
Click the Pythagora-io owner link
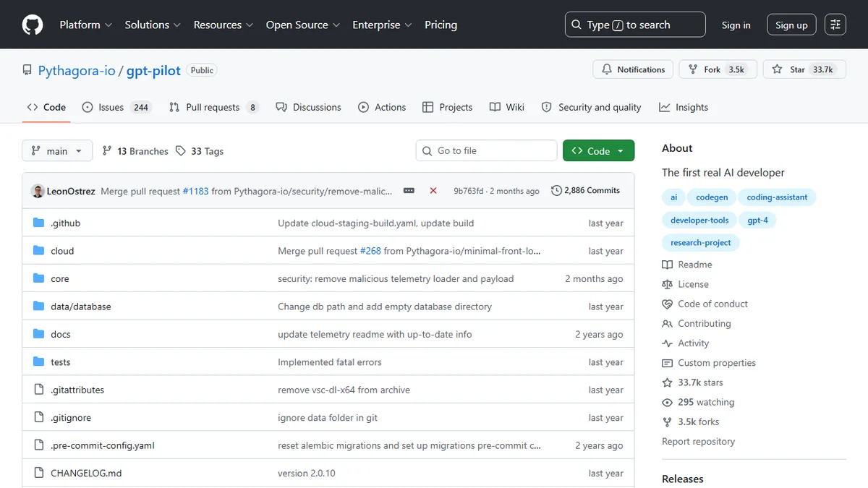[77, 70]
